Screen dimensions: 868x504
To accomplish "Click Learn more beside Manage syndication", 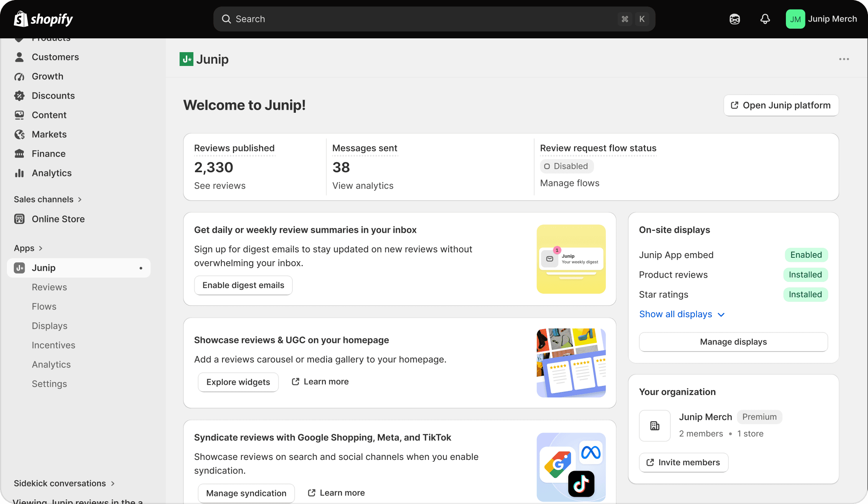I will point(337,493).
